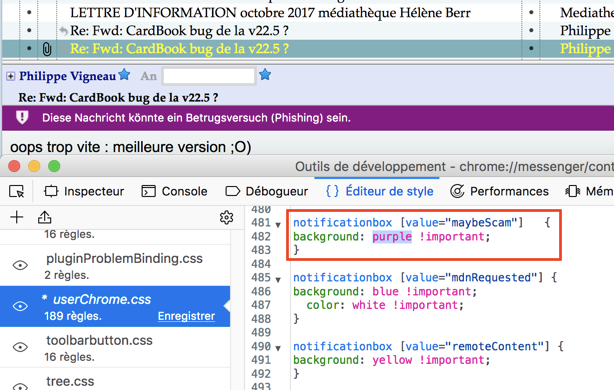Image resolution: width=614 pixels, height=390 pixels.
Task: Click the remoteContent selector text
Action: (421, 347)
